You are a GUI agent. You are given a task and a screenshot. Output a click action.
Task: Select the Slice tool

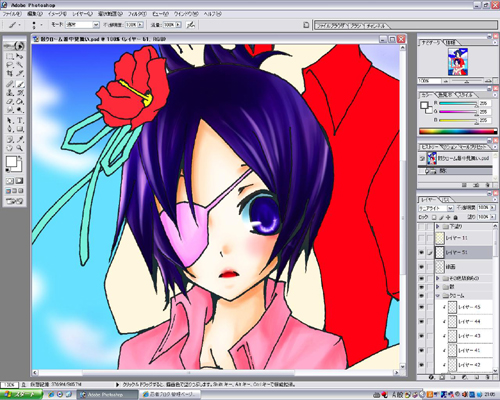20,73
